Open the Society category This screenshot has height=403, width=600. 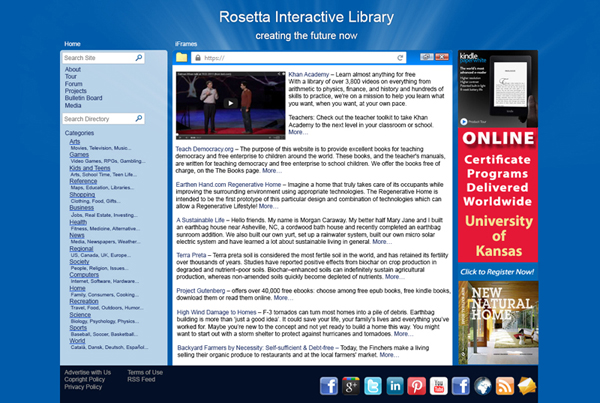point(79,262)
